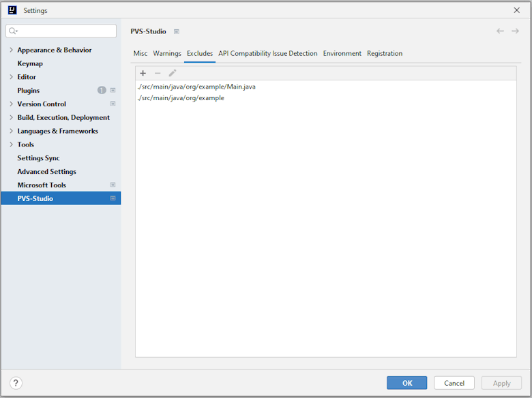The height and width of the screenshot is (398, 532).
Task: Click the plus icon to add exclude
Action: [143, 73]
